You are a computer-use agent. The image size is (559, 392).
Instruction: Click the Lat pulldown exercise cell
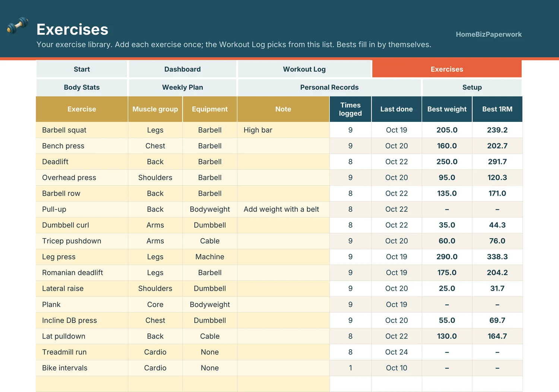(82, 336)
